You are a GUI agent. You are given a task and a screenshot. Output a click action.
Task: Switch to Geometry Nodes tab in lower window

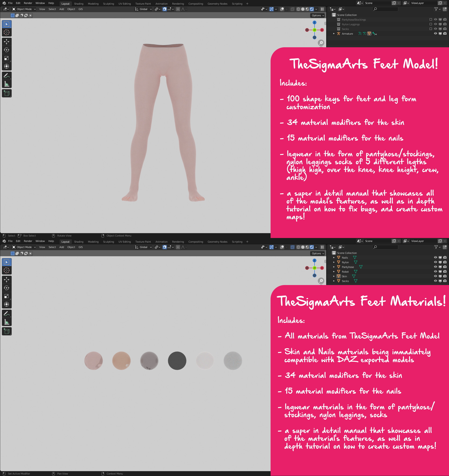click(x=217, y=242)
